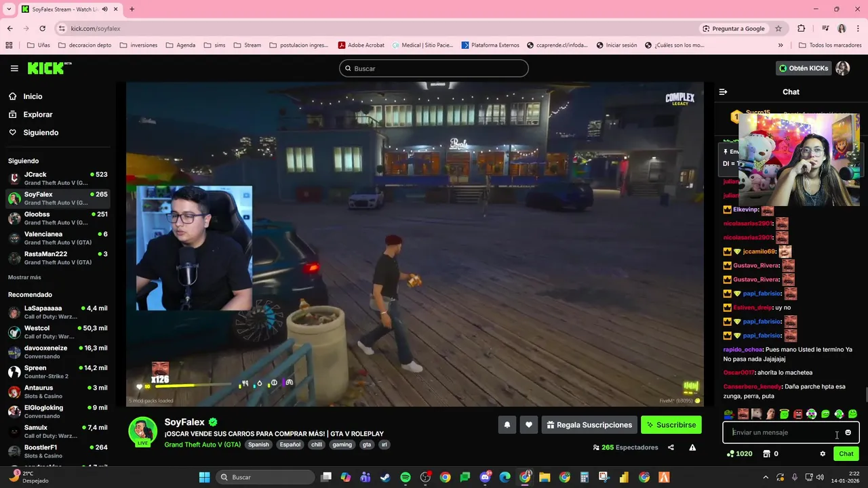Screen dimensions: 868x488
Task: Open a new Chrome tab
Action: pos(132,9)
